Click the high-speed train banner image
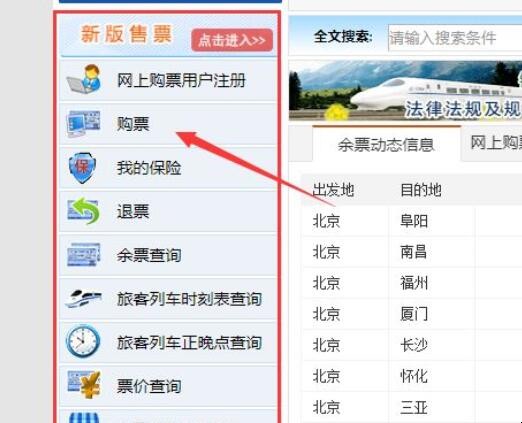 (x=405, y=90)
